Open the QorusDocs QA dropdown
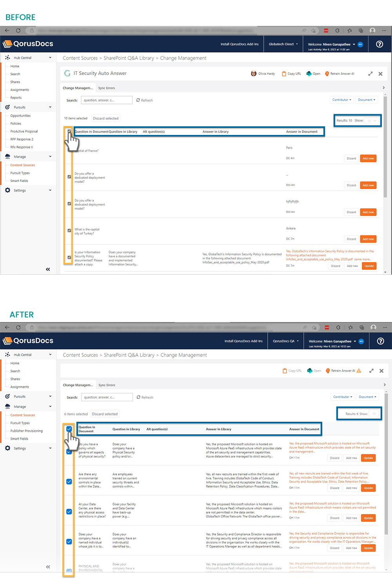This screenshot has width=392, height=583. 286,341
